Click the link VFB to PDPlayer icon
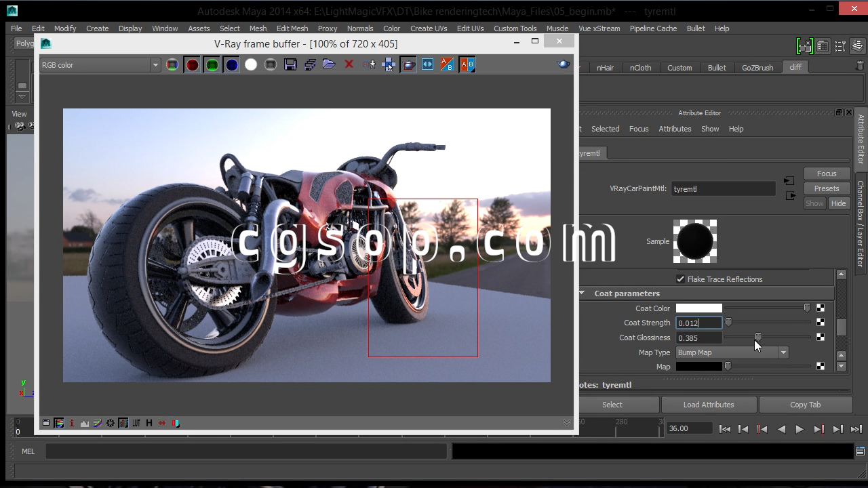The image size is (868, 488). (x=428, y=65)
